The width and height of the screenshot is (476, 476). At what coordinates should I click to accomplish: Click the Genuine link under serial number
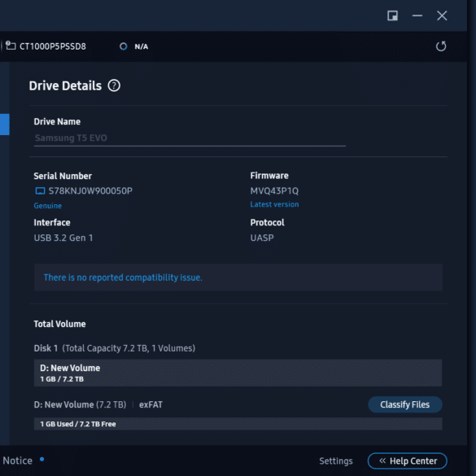tap(48, 206)
